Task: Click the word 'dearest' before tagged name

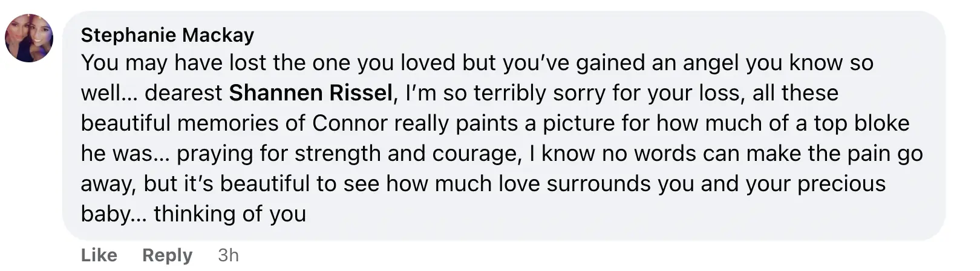Action: (x=183, y=93)
